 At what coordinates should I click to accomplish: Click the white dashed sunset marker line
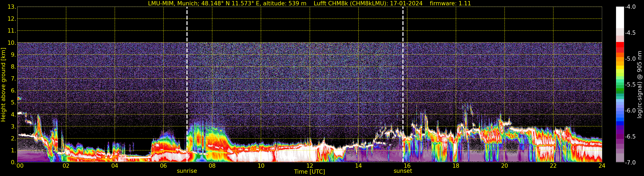[403, 85]
